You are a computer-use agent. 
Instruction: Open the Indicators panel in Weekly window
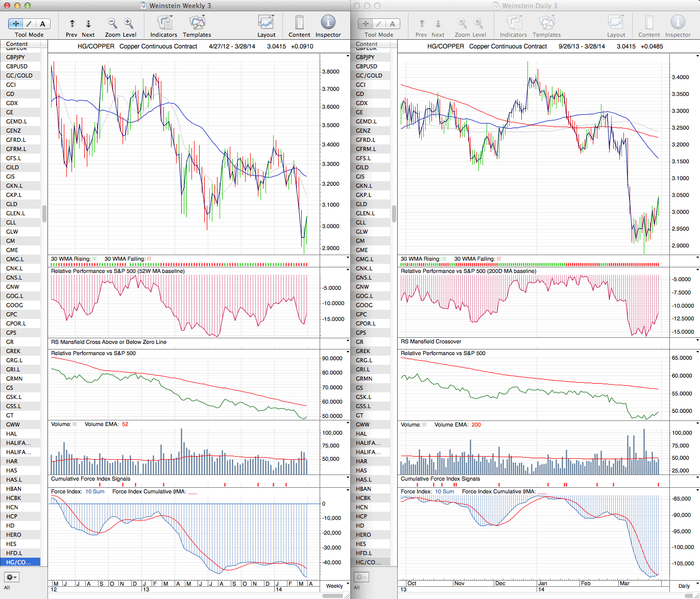(164, 23)
